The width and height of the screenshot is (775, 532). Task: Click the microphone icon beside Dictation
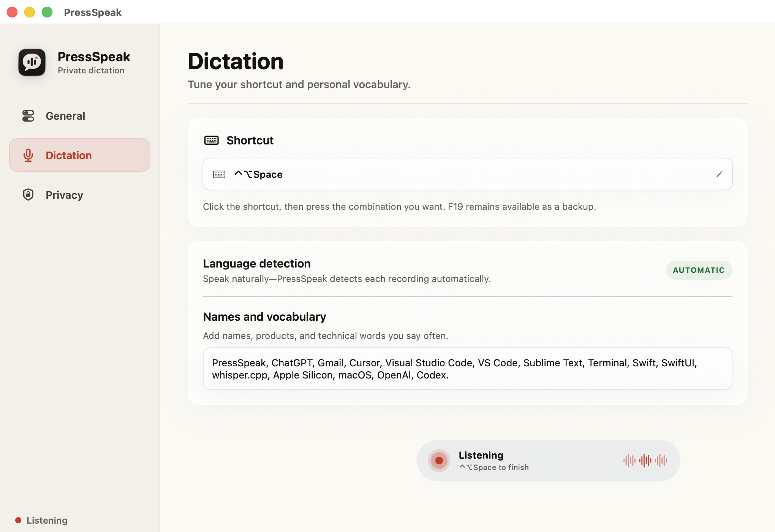pyautogui.click(x=28, y=155)
